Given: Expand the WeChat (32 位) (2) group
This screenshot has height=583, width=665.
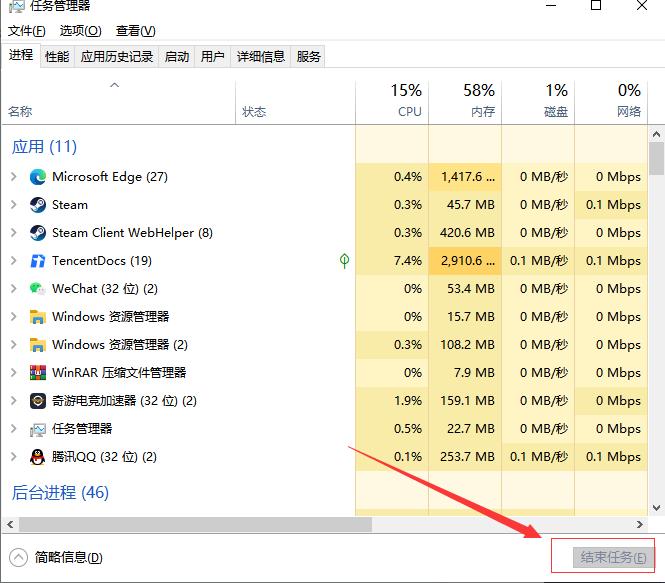Looking at the screenshot, I should coord(14,289).
